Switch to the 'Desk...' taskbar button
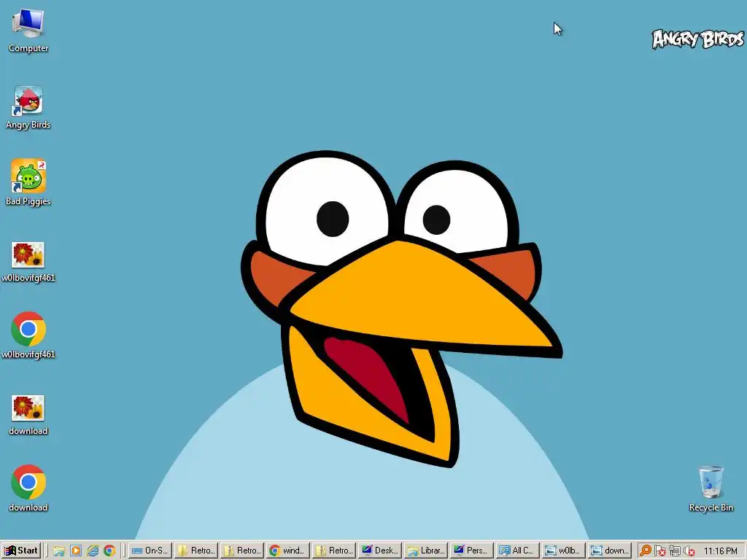Image resolution: width=747 pixels, height=560 pixels. [x=380, y=551]
